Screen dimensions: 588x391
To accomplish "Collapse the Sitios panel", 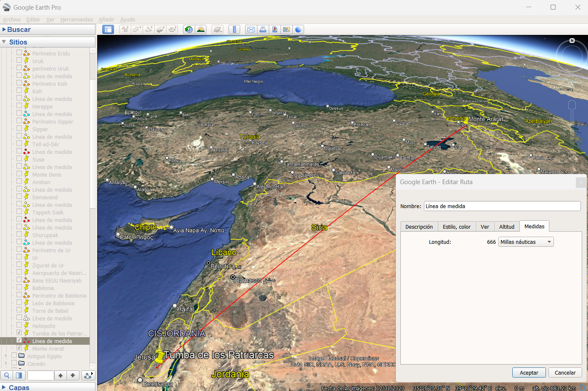I will (4, 42).
